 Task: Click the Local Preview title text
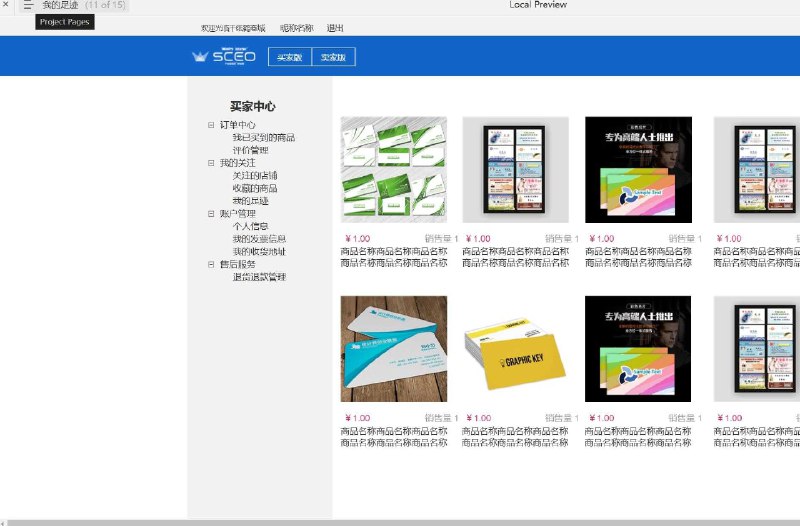pos(538,5)
